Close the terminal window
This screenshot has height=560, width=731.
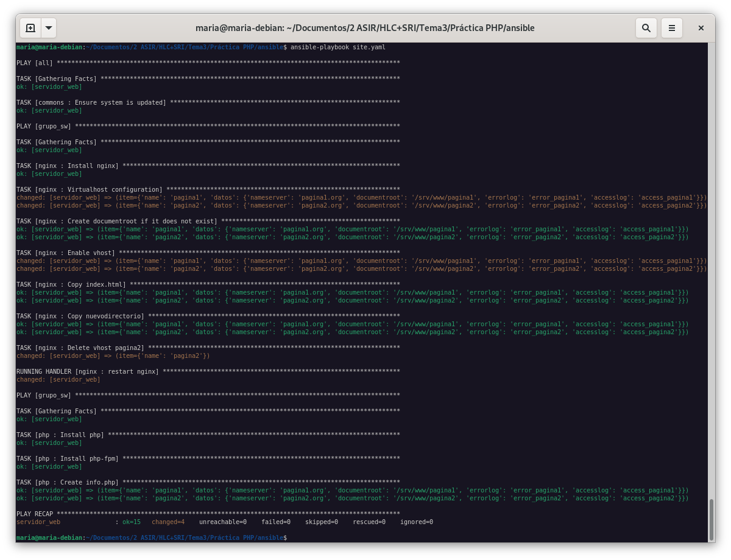pyautogui.click(x=701, y=28)
